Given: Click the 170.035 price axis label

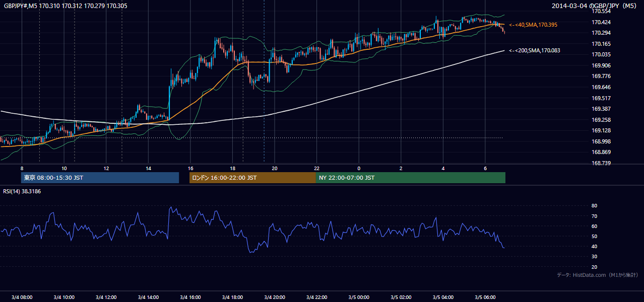Looking at the screenshot, I should [x=601, y=55].
